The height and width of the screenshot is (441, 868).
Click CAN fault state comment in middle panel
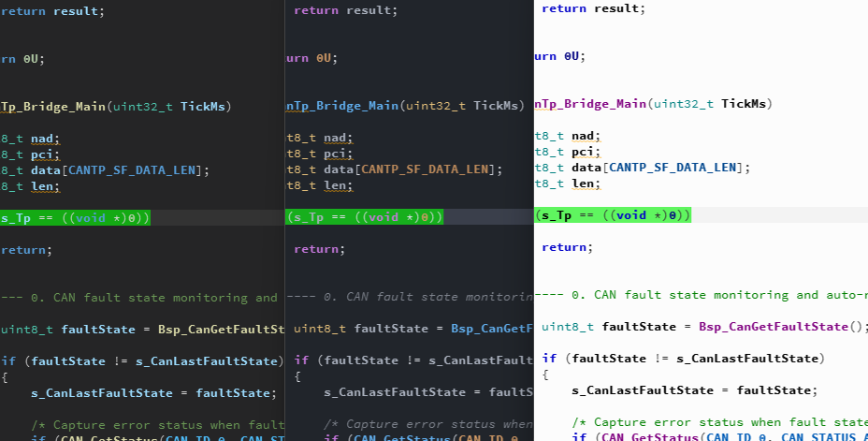click(x=410, y=297)
